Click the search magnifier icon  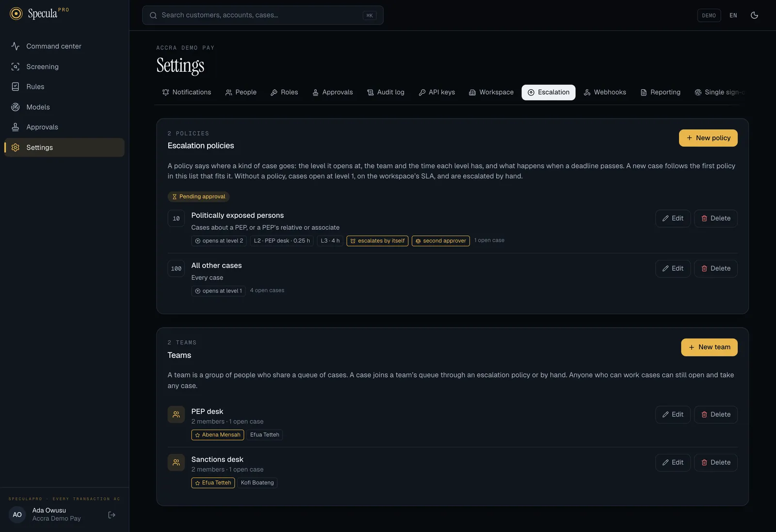[153, 16]
